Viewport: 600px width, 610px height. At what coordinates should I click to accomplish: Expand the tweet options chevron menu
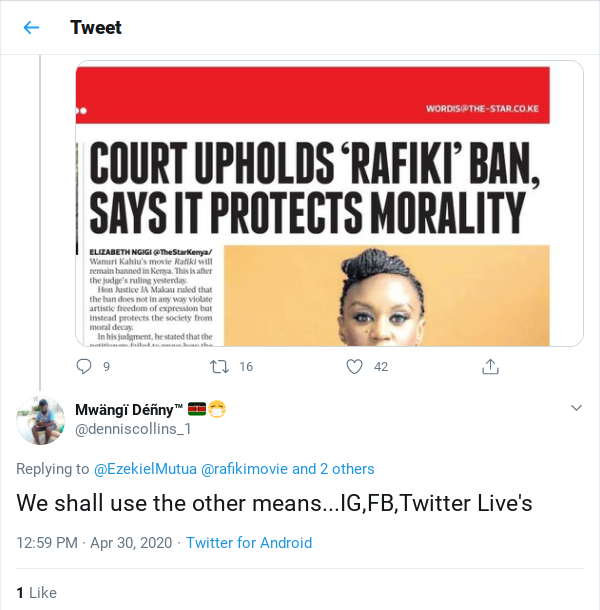[576, 408]
